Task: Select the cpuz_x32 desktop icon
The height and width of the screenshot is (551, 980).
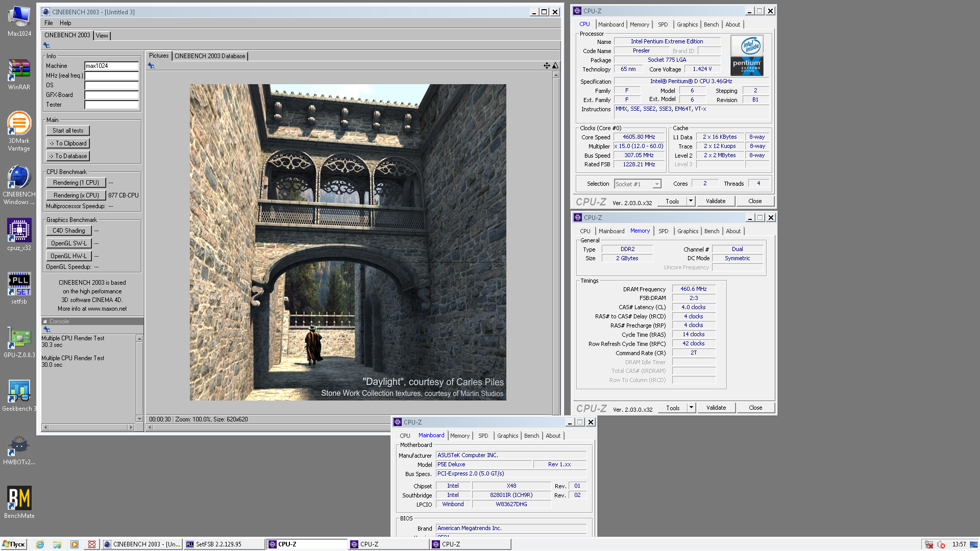Action: coord(19,235)
